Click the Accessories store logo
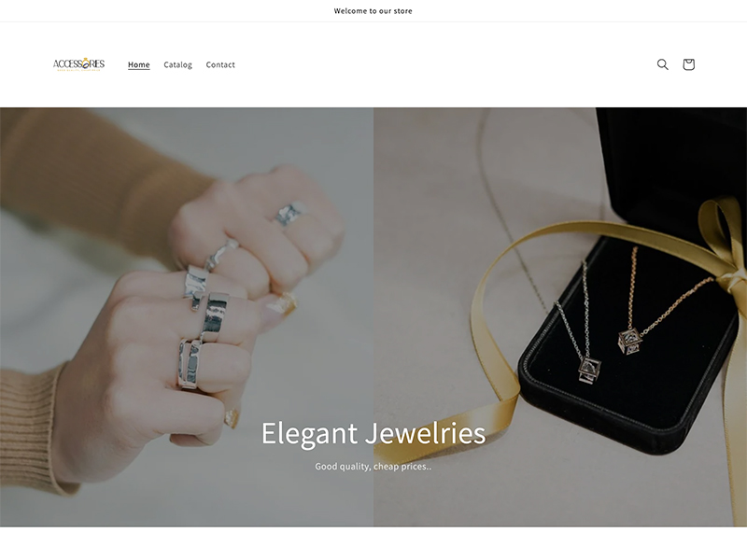This screenshot has height=560, width=747. point(78,64)
